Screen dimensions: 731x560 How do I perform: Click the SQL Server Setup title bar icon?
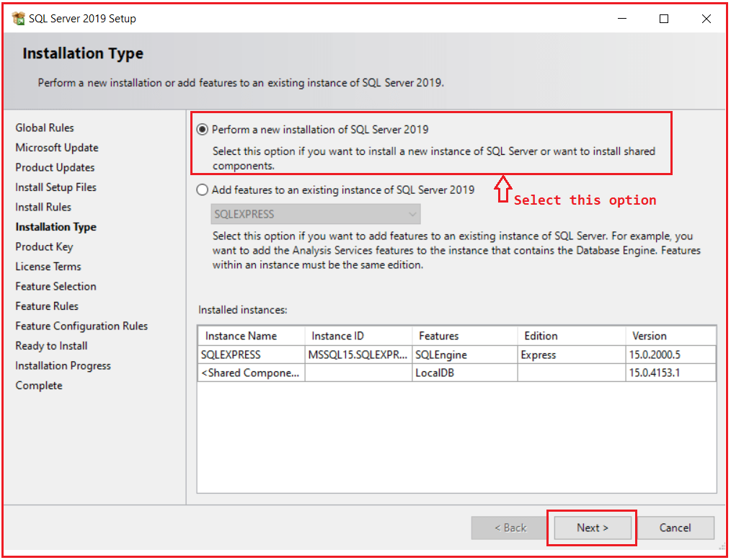pos(19,19)
